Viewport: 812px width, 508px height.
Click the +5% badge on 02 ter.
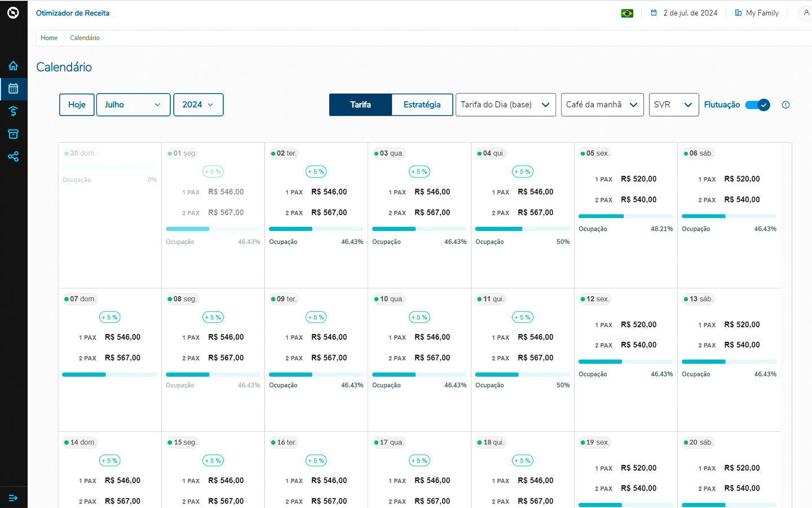(316, 172)
